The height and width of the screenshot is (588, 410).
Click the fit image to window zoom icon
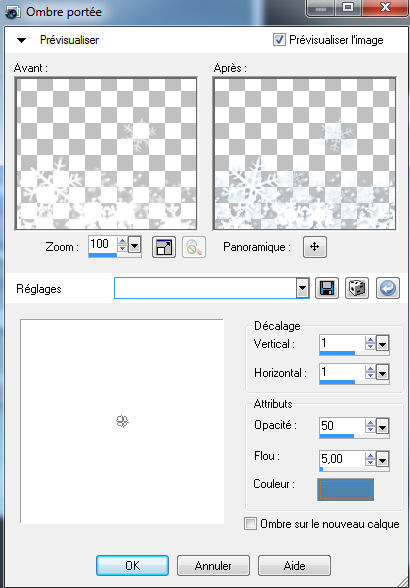click(164, 247)
